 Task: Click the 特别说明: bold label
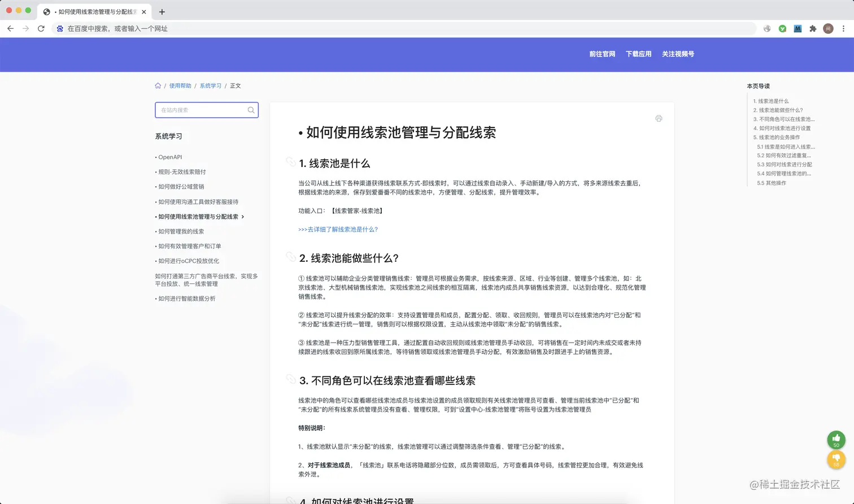(x=312, y=428)
